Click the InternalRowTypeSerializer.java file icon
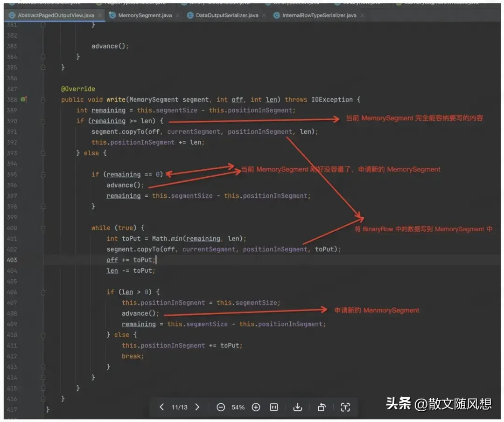 click(276, 15)
